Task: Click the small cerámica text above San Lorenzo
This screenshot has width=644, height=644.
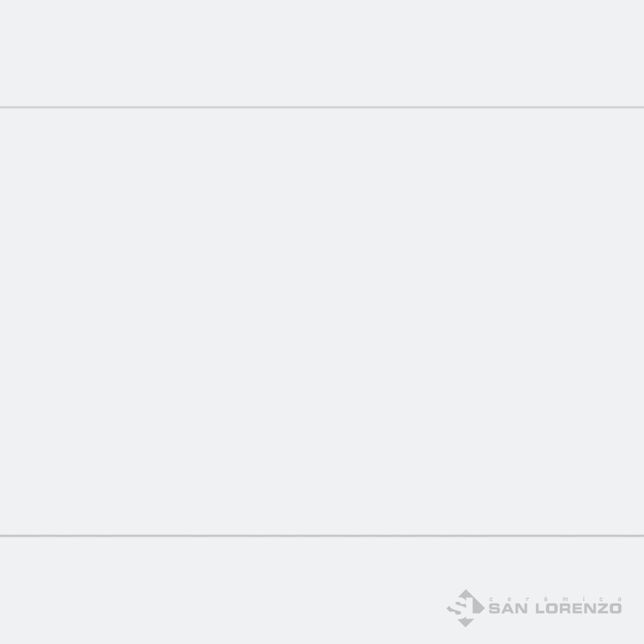Action: click(555, 598)
